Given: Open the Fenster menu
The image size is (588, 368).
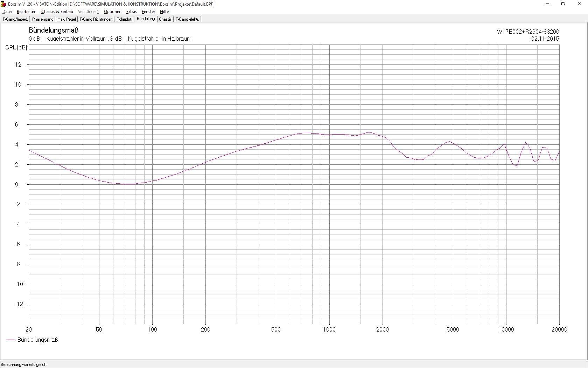Looking at the screenshot, I should (x=148, y=12).
